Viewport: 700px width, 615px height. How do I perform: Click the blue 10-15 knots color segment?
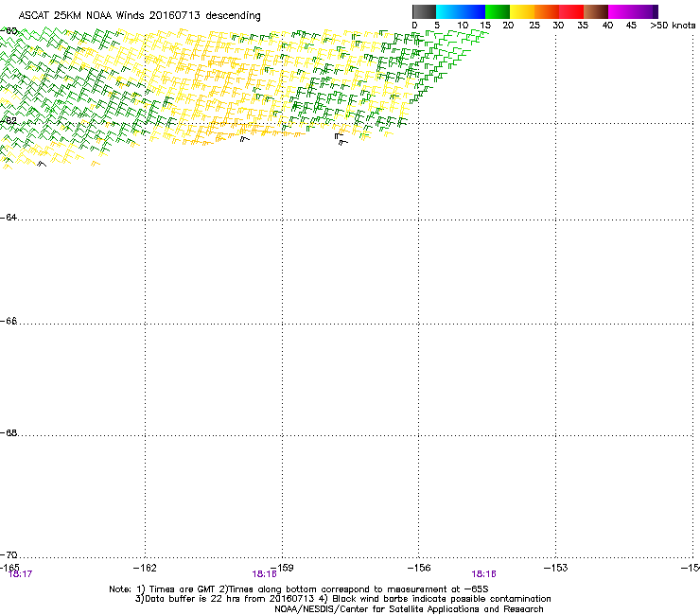pos(473,11)
